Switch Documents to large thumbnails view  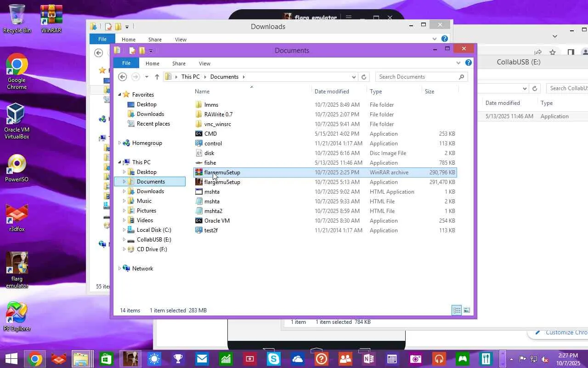(x=467, y=310)
